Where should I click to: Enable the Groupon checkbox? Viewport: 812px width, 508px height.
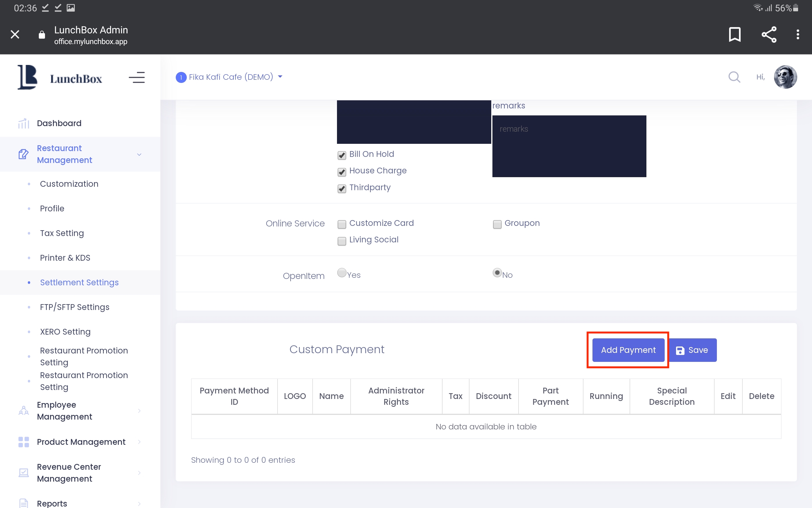point(497,224)
